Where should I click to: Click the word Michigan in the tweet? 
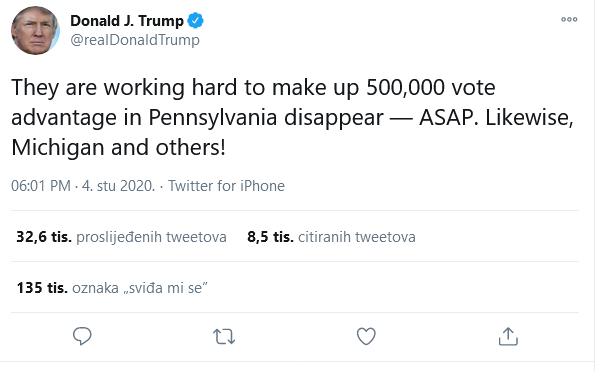point(58,148)
